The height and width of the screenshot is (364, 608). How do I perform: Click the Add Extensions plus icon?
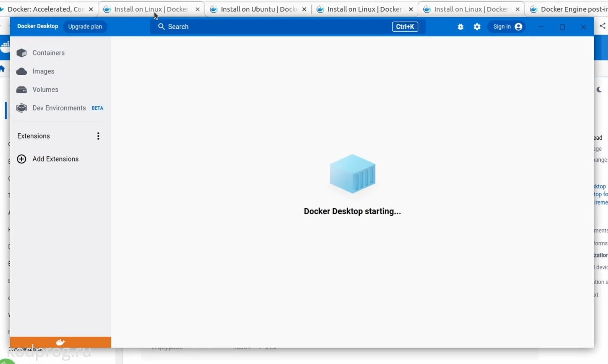point(22,159)
